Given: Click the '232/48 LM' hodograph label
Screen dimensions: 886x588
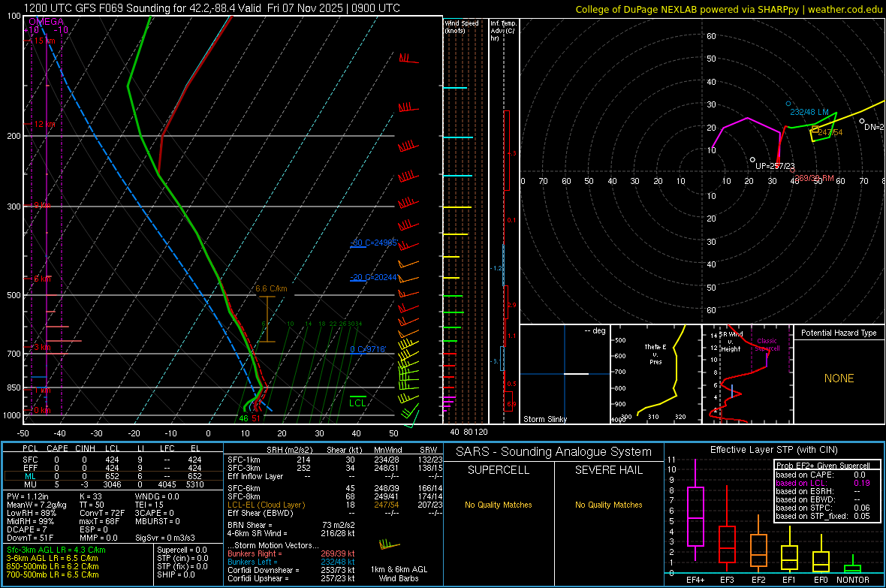Looking at the screenshot, I should pos(809,112).
